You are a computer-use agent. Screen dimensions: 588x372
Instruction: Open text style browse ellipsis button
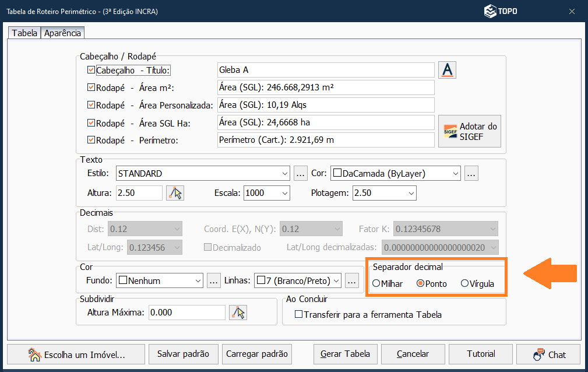click(x=300, y=173)
